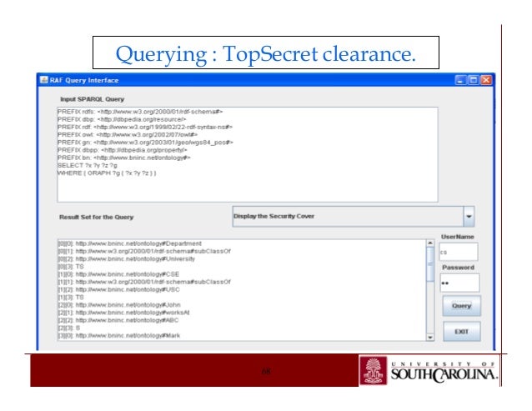This screenshot has width=532, height=411.
Task: Select result row [1][1] rdf-schema#subClassOf
Action: click(144, 282)
